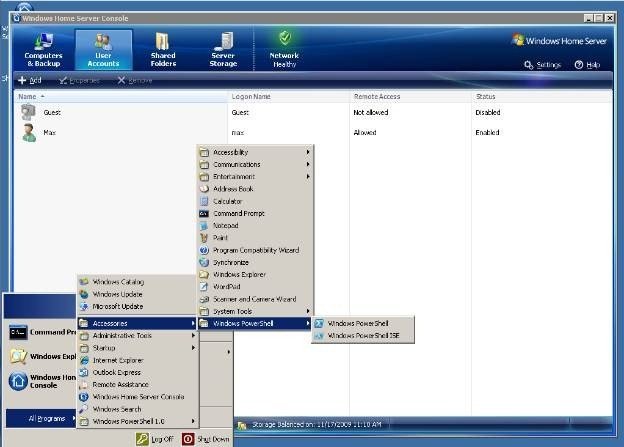Image resolution: width=624 pixels, height=447 pixels.
Task: Launch Paint from Accessories menu
Action: 255,238
